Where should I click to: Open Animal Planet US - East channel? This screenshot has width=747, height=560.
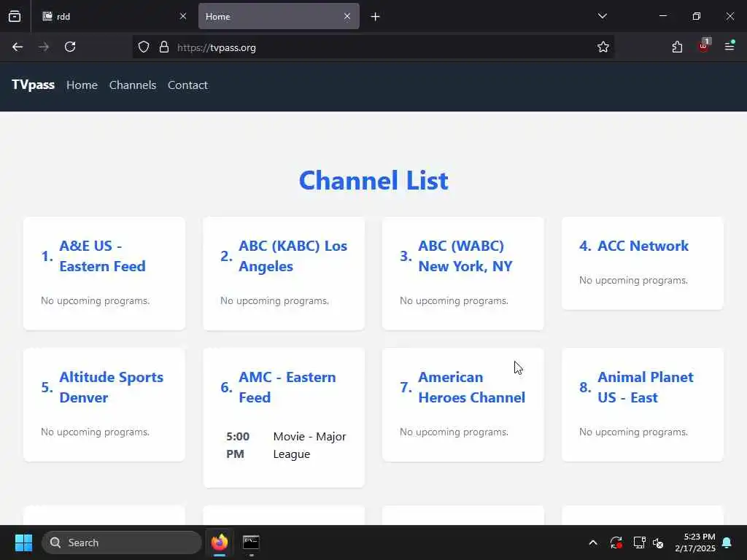(x=646, y=387)
